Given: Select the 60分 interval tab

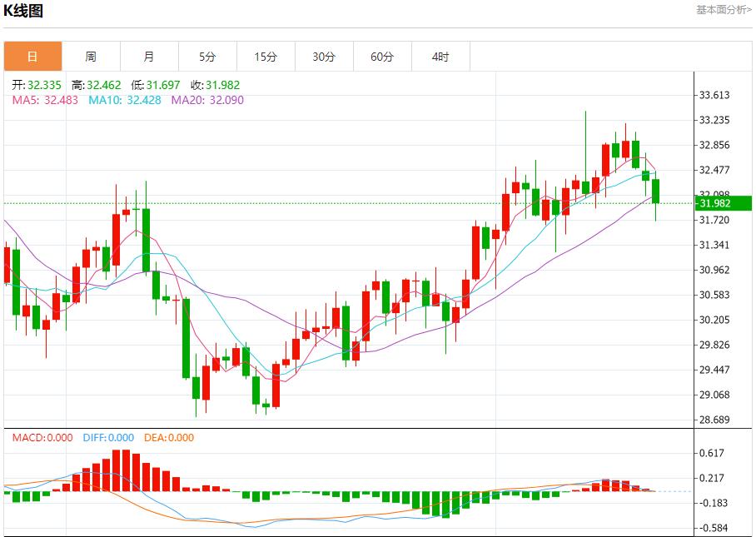Looking at the screenshot, I should click(x=382, y=57).
